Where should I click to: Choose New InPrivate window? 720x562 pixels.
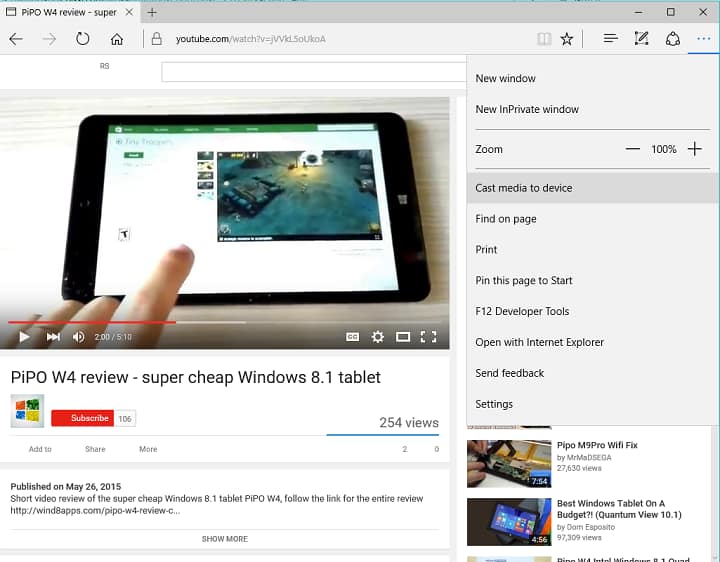527,109
